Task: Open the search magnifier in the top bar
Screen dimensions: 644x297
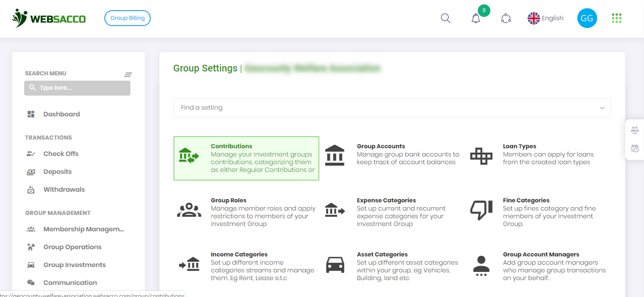Action: [x=445, y=17]
